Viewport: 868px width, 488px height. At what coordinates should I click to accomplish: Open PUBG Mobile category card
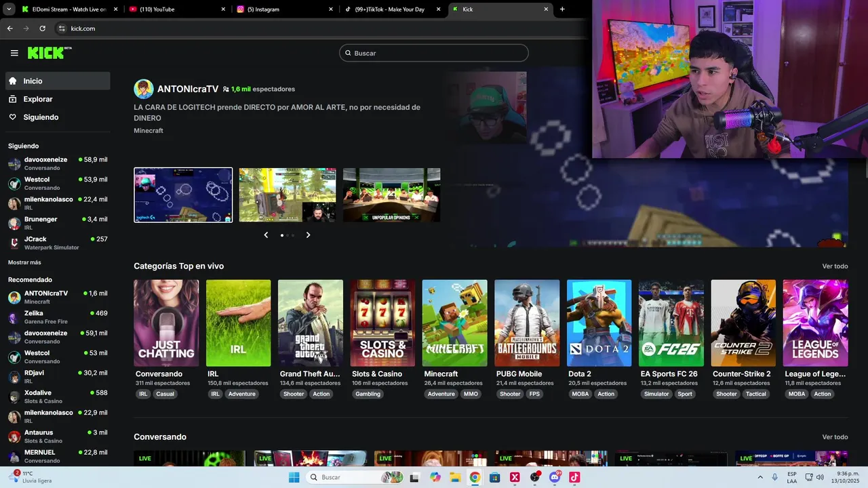[527, 323]
